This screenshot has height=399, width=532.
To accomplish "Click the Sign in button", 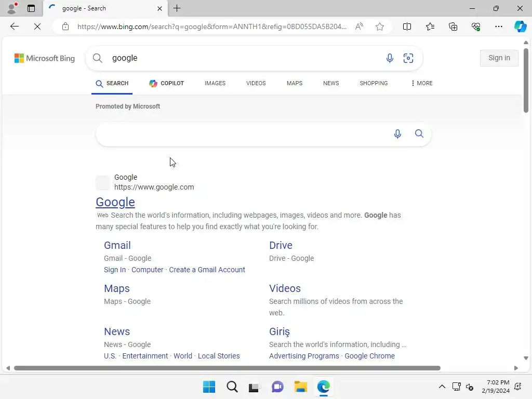I will 499,58.
